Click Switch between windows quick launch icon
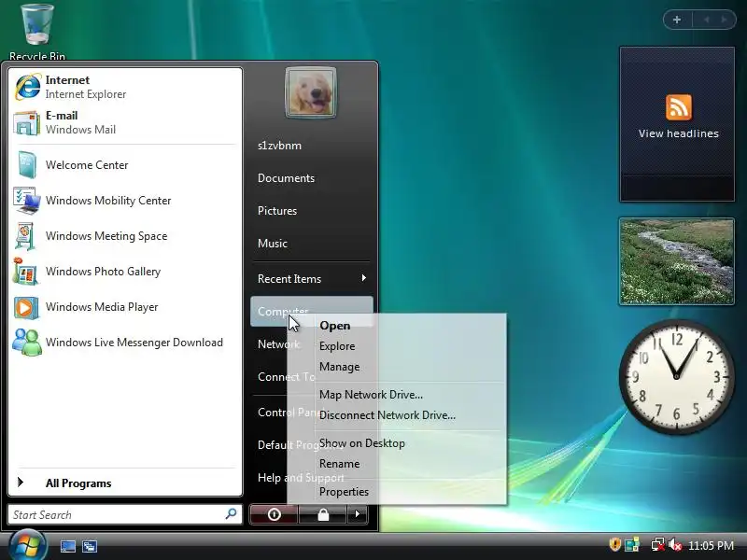 (x=90, y=546)
